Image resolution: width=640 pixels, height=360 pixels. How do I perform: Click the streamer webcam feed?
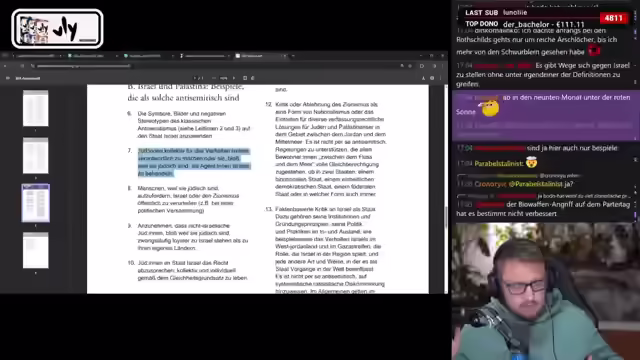point(546,291)
